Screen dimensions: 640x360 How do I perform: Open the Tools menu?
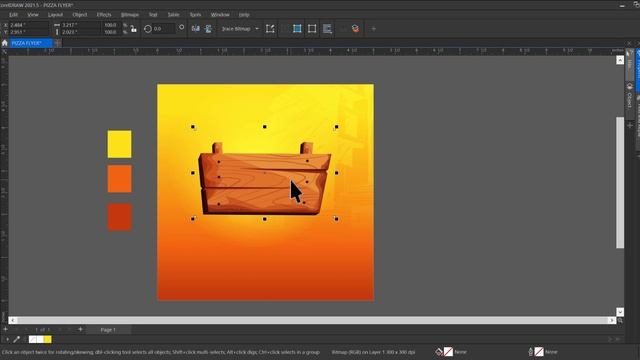coord(195,15)
